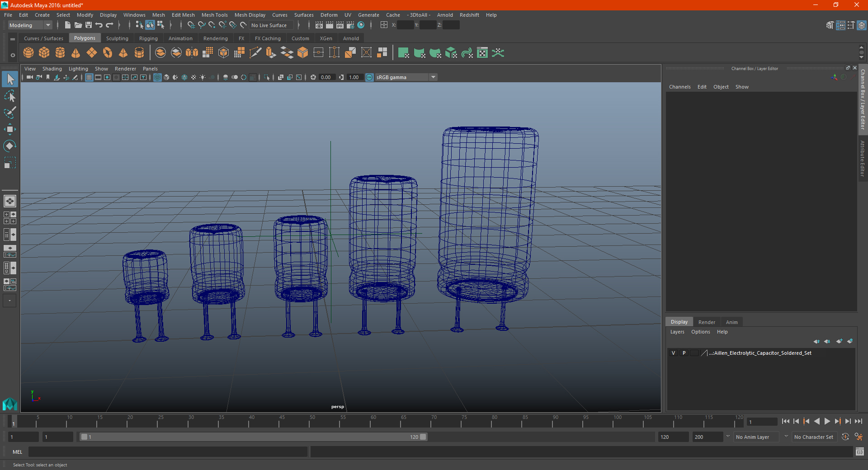
Task: Activate the Scale tool in the toolbox
Action: click(10, 162)
